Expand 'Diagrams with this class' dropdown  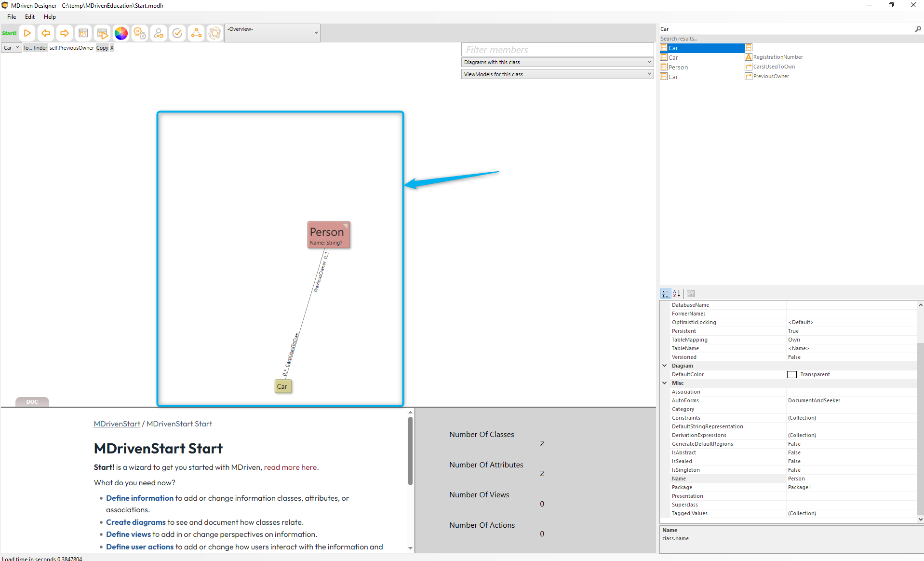557,62
